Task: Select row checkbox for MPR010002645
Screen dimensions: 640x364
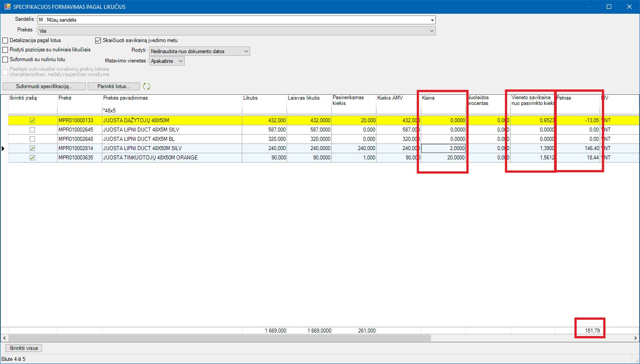Action: pos(32,130)
